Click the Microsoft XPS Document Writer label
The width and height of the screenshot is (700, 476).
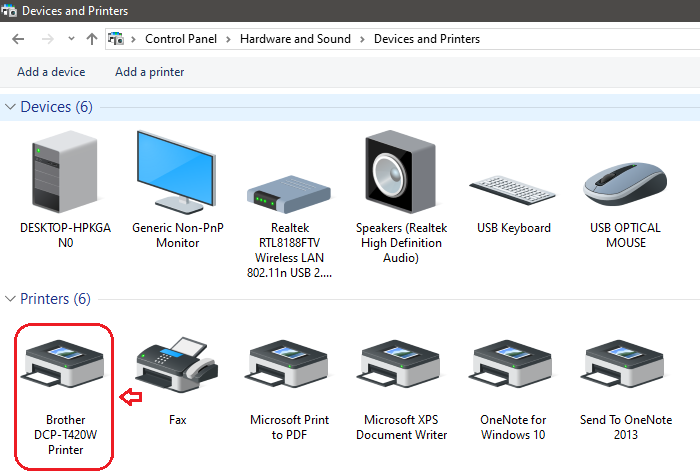401,427
